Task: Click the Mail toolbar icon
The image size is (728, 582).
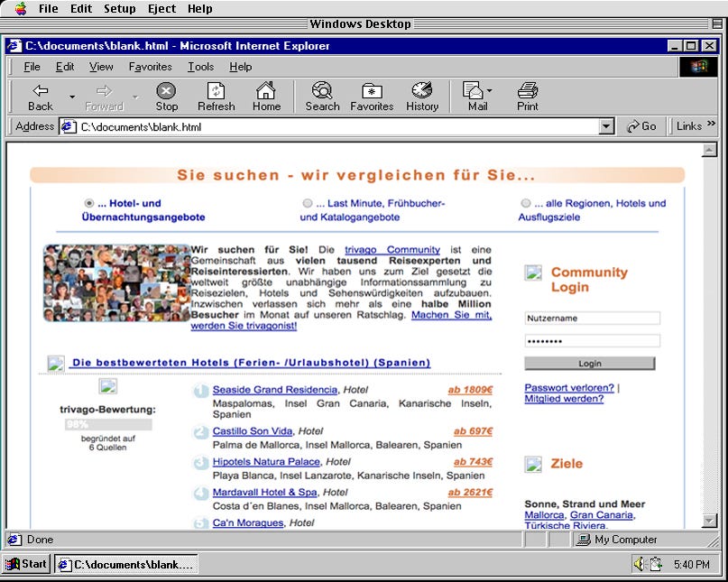Action: [x=473, y=97]
